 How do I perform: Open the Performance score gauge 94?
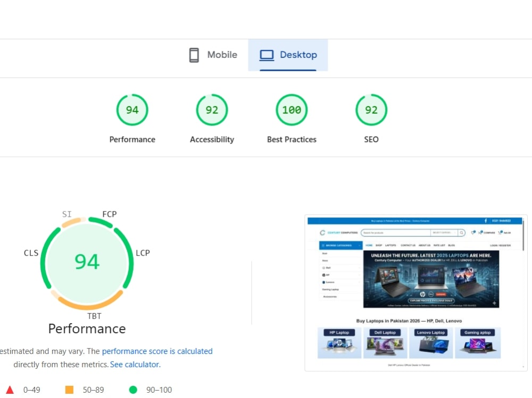pyautogui.click(x=132, y=110)
